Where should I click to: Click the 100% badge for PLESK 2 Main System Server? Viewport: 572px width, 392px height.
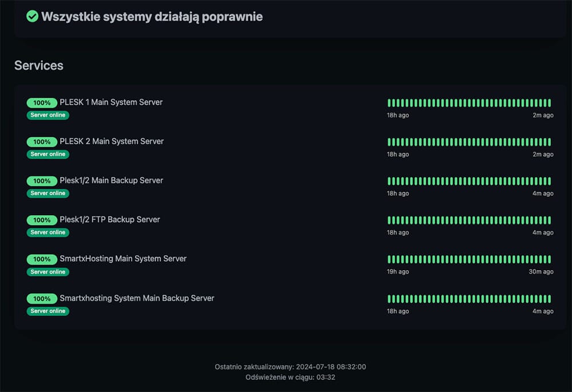[x=42, y=142]
